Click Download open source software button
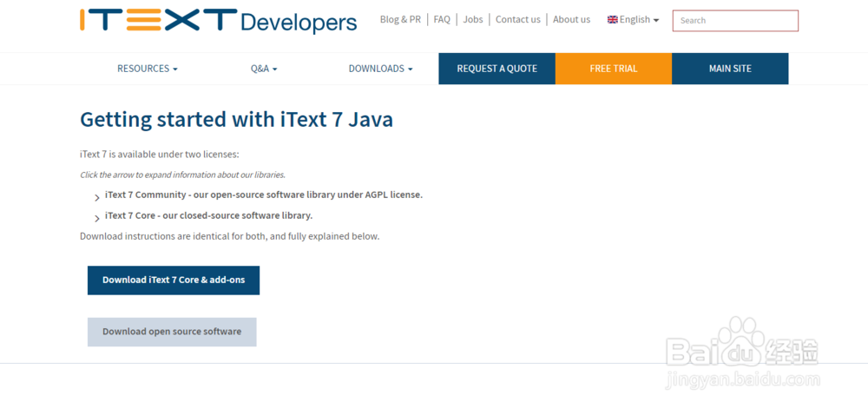Screen dimensions: 868x409 coord(172,332)
